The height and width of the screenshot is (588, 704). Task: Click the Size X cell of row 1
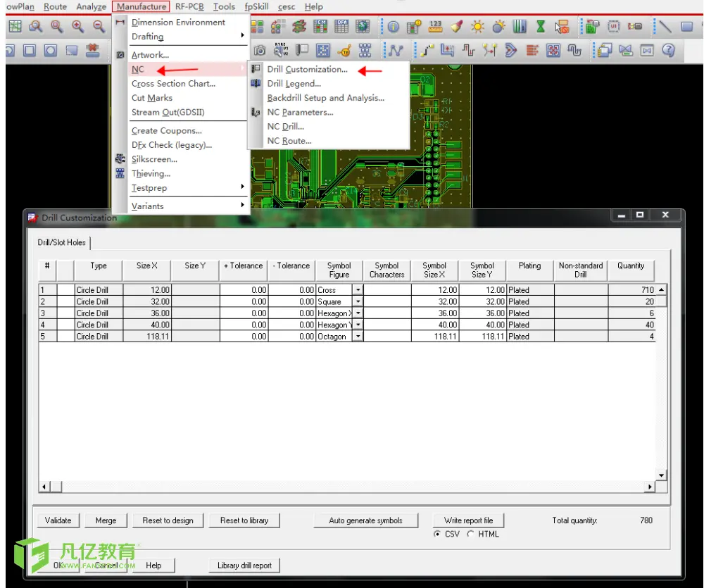(147, 290)
